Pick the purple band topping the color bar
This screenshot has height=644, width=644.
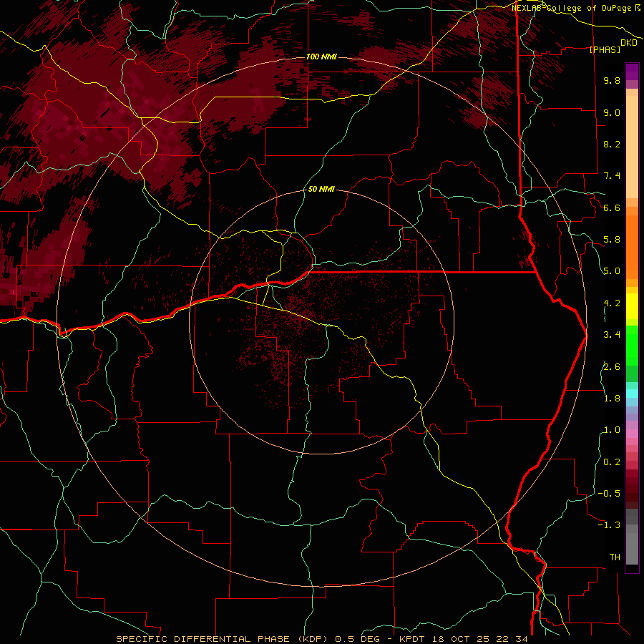point(632,72)
